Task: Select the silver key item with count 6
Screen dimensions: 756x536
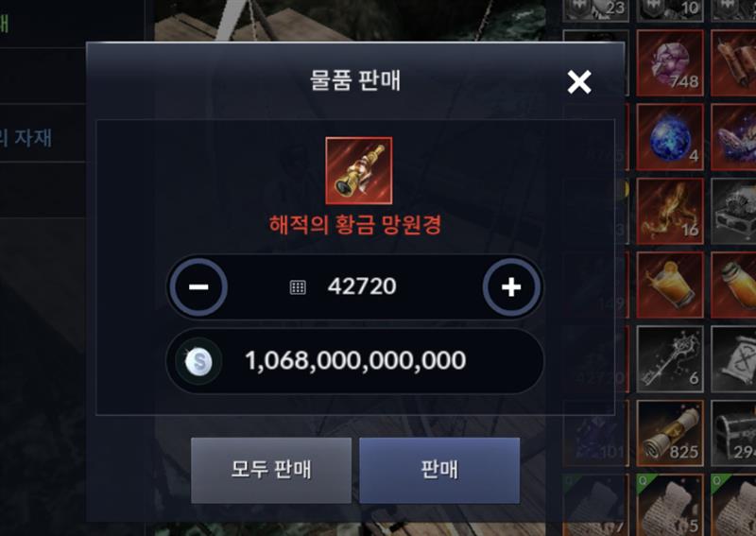Action: [670, 359]
